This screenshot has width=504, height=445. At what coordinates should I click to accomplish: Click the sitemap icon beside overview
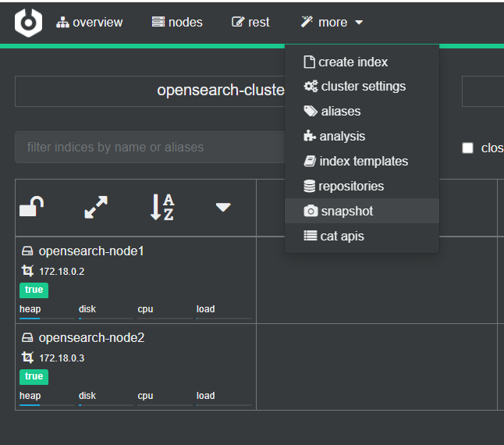pyautogui.click(x=62, y=23)
